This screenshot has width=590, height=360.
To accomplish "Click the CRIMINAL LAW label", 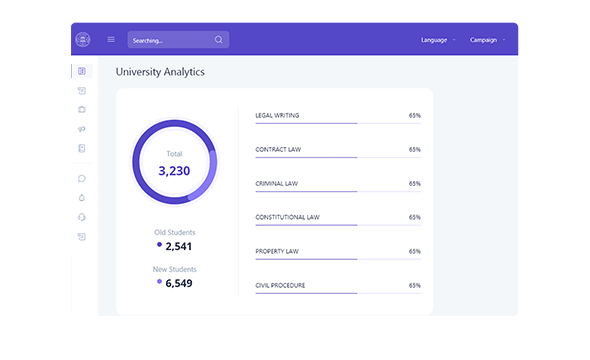I will click(277, 184).
